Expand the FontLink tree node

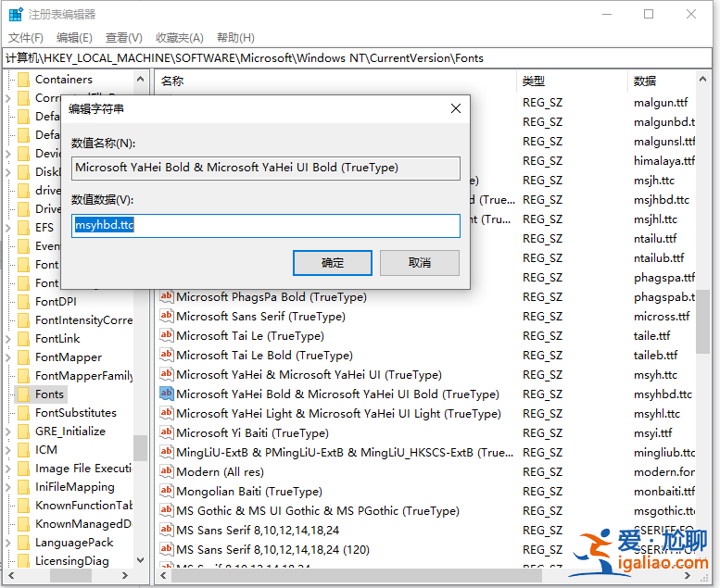pyautogui.click(x=8, y=339)
